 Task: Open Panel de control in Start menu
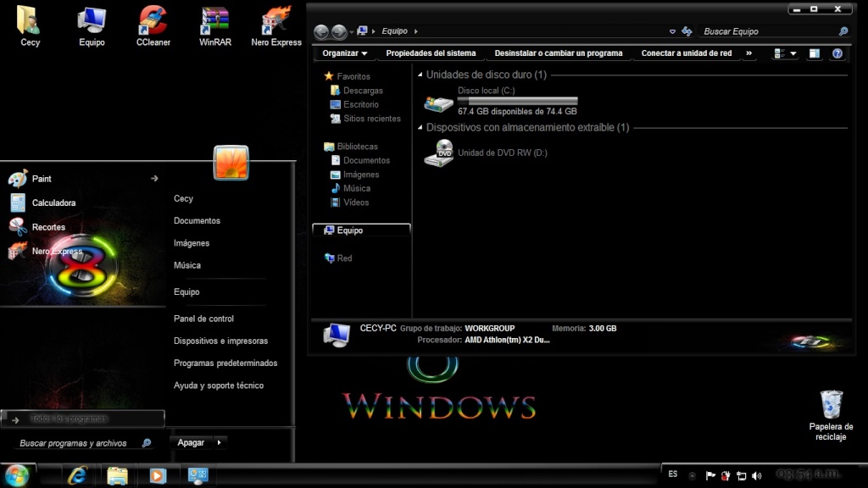(x=203, y=319)
